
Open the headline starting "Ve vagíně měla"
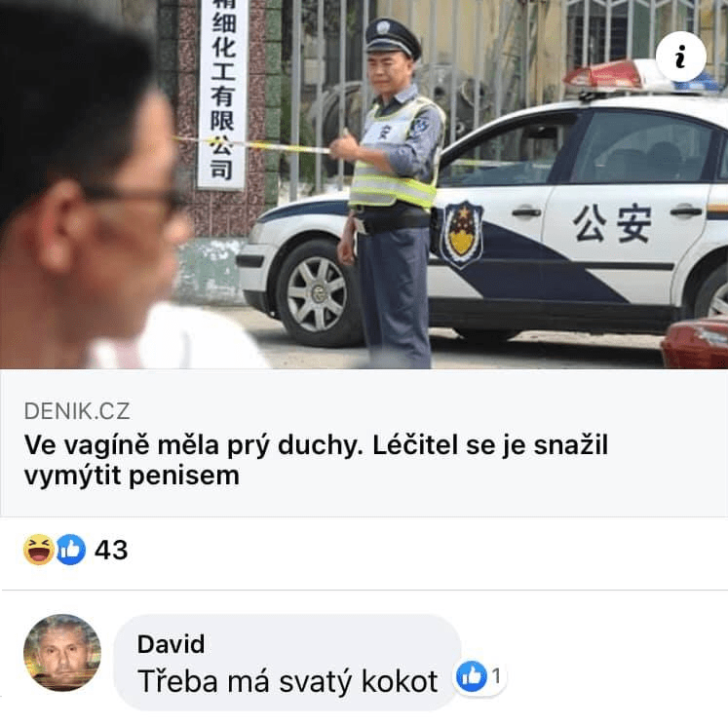tap(316, 461)
